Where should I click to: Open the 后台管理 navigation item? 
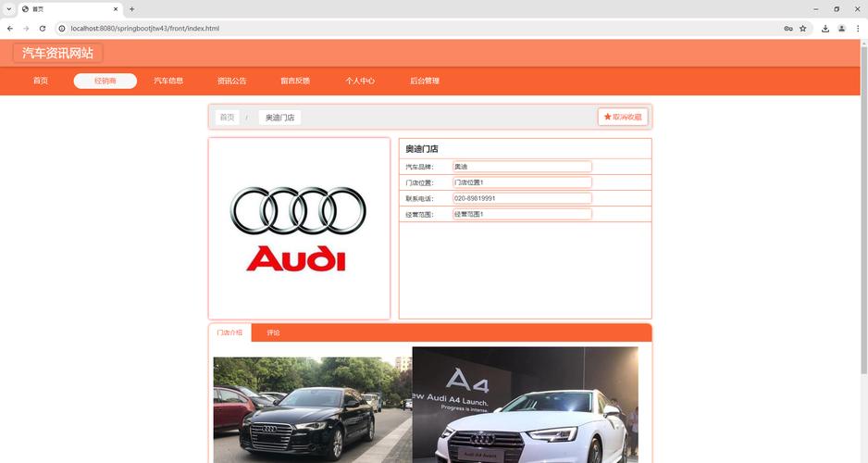(425, 81)
